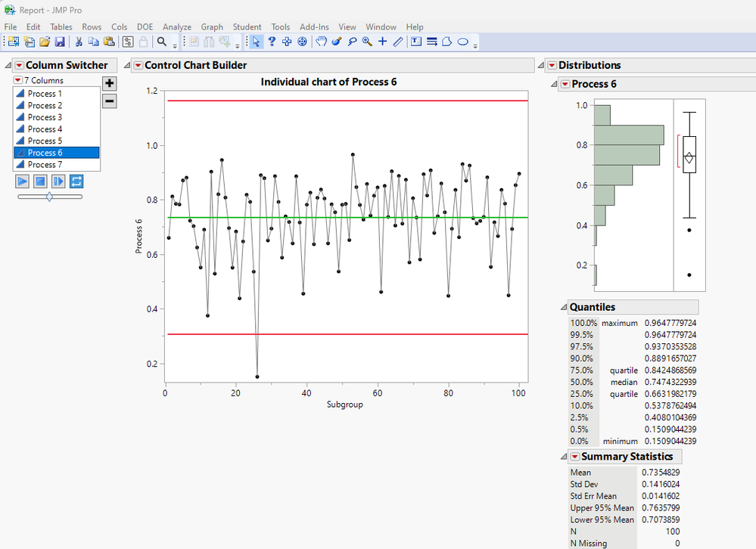The height and width of the screenshot is (549, 756).
Task: Open the Analyze menu
Action: point(177,27)
